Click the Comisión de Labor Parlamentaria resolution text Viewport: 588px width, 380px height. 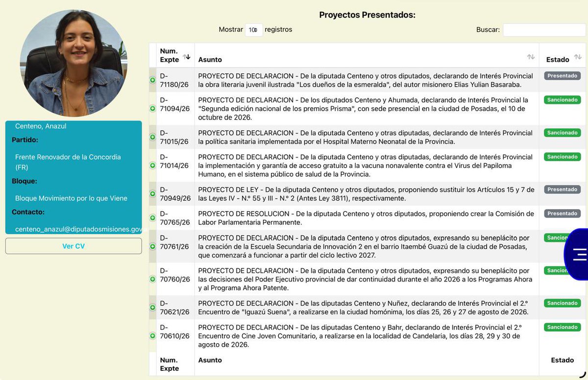point(366,218)
